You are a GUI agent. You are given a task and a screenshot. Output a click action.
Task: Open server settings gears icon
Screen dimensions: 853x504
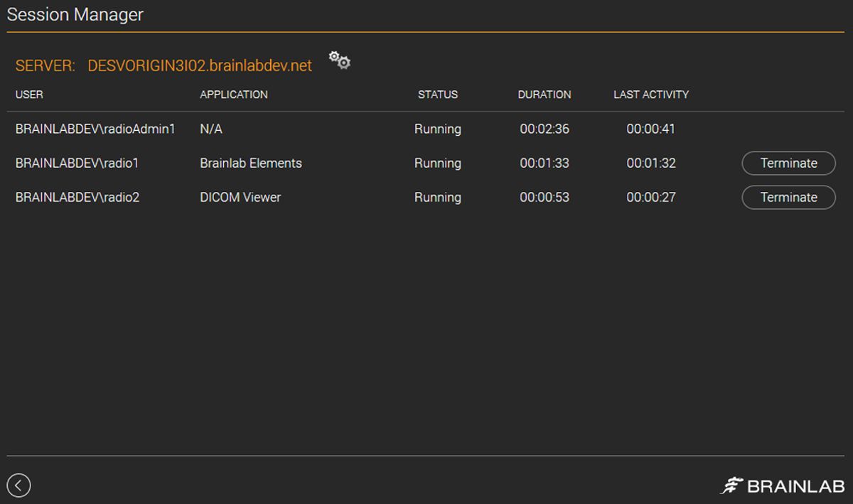[x=340, y=60]
